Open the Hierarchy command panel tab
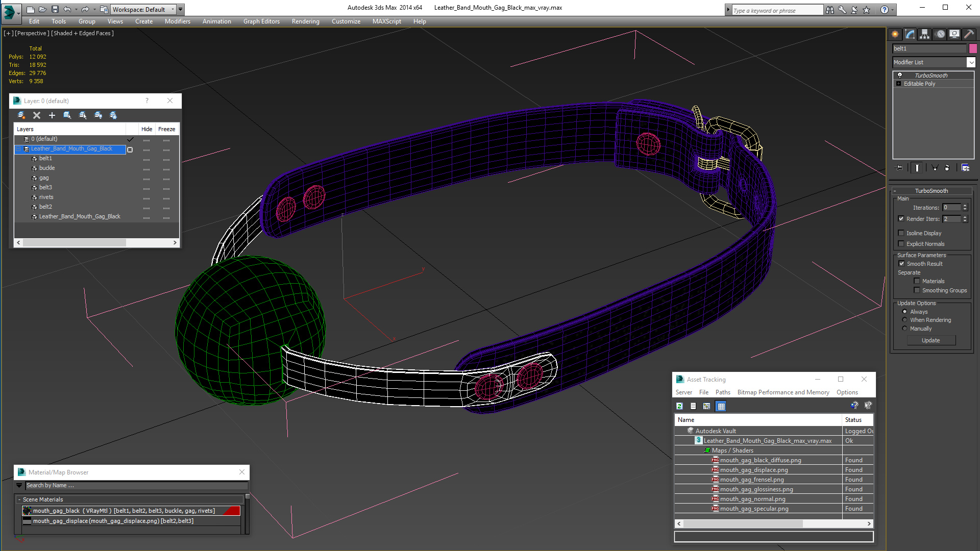This screenshot has height=551, width=980. click(x=925, y=34)
